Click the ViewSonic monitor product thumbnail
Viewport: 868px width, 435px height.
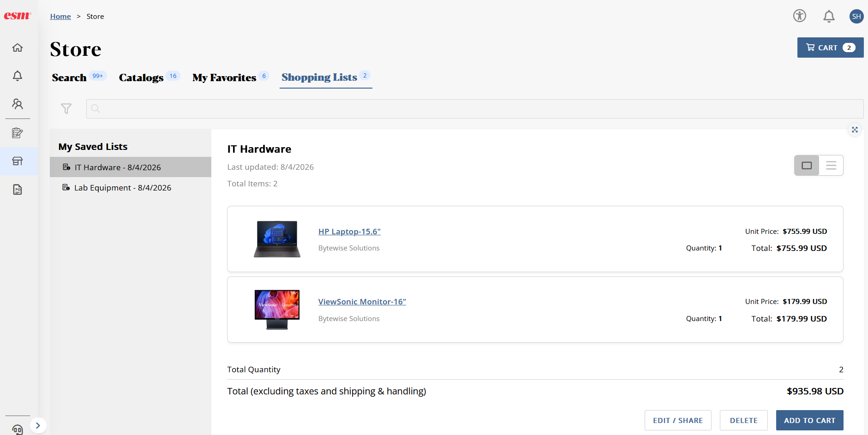pyautogui.click(x=277, y=310)
